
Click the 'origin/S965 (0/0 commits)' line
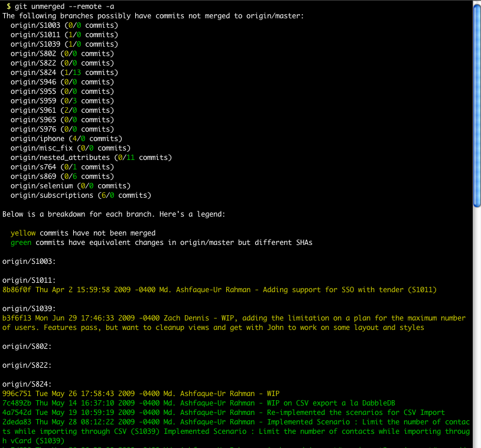coord(62,120)
